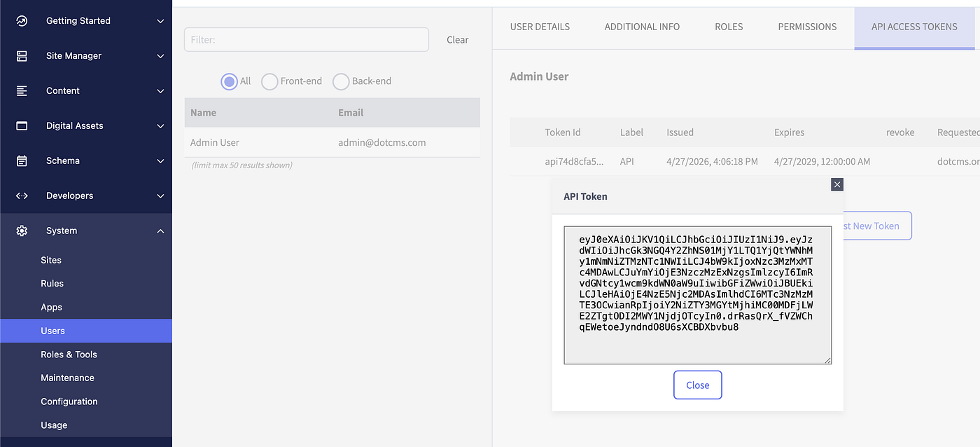Click the Schema calendar icon

point(22,161)
